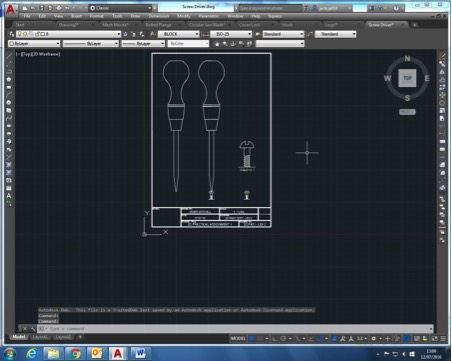Viewport: 452px width, 361px height.
Task: Switch to the Screw Driver drawing tab
Action: 381,25
